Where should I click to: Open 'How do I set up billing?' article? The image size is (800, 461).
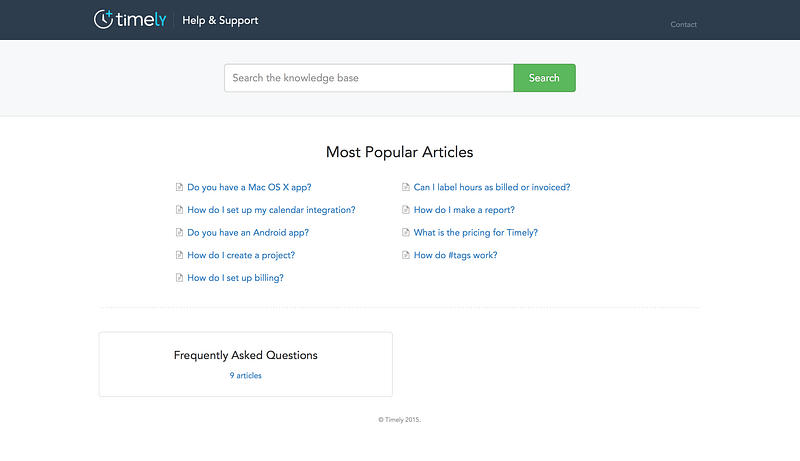click(235, 278)
